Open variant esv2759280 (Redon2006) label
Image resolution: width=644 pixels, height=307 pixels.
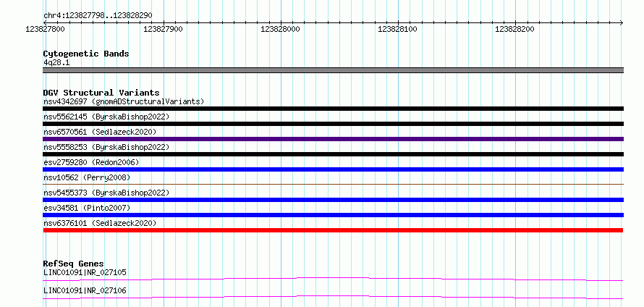point(91,162)
